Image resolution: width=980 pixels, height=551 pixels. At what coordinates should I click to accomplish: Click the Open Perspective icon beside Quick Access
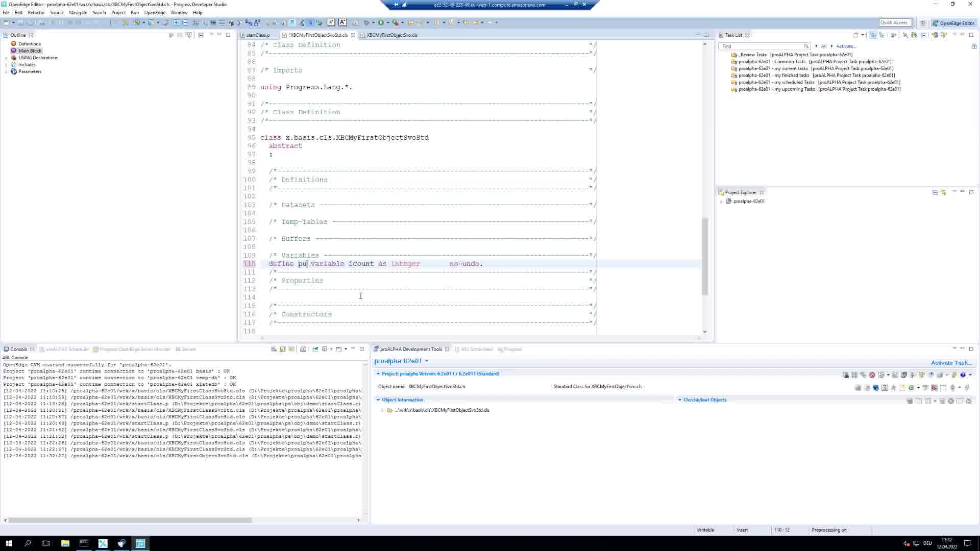(x=923, y=23)
